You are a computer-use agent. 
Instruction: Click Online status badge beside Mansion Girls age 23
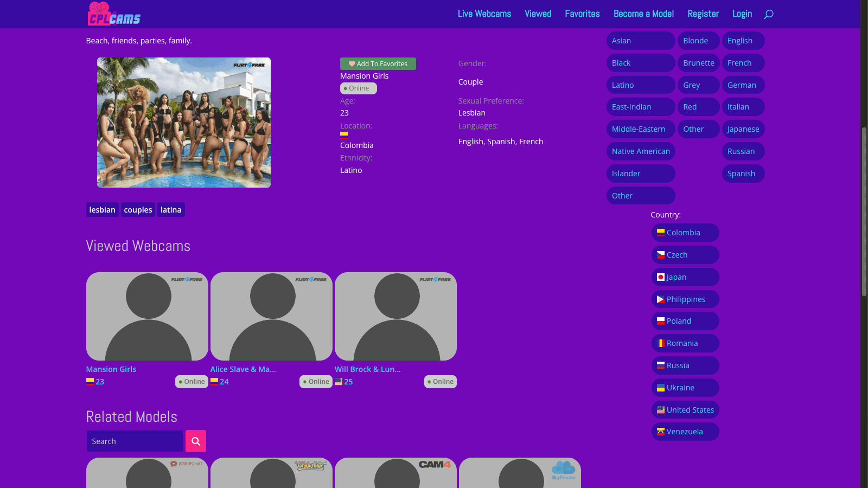coord(192,382)
